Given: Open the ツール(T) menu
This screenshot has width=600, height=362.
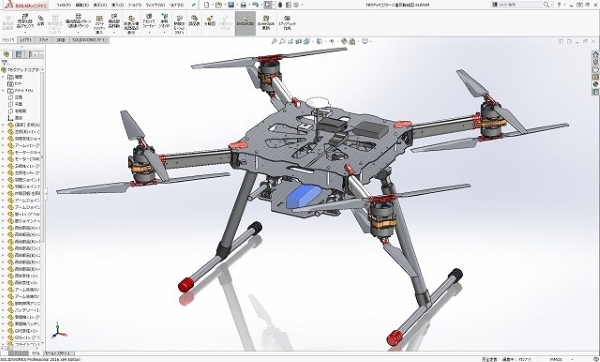Looking at the screenshot, I should click(135, 5).
